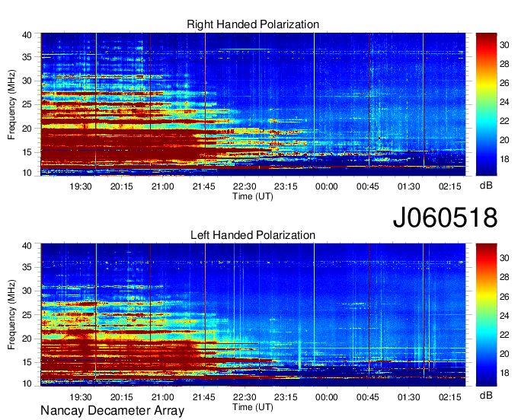
Task: Click the "30" value on the top colorbar
Action: 504,45
